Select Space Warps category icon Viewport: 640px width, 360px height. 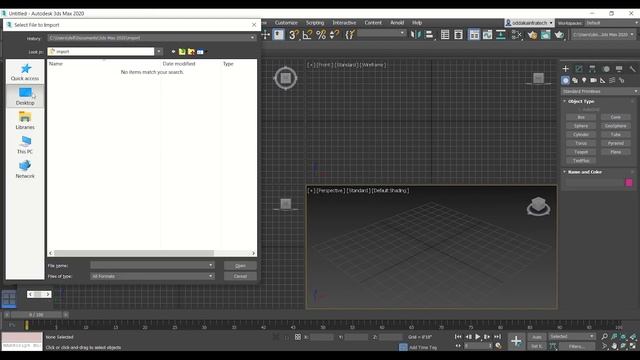point(612,80)
